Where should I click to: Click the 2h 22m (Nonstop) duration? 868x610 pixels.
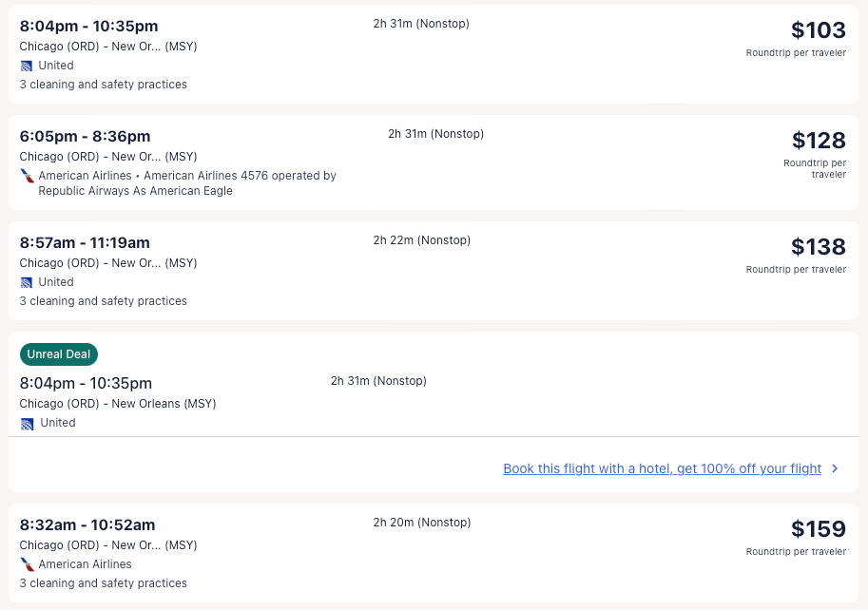click(x=421, y=240)
